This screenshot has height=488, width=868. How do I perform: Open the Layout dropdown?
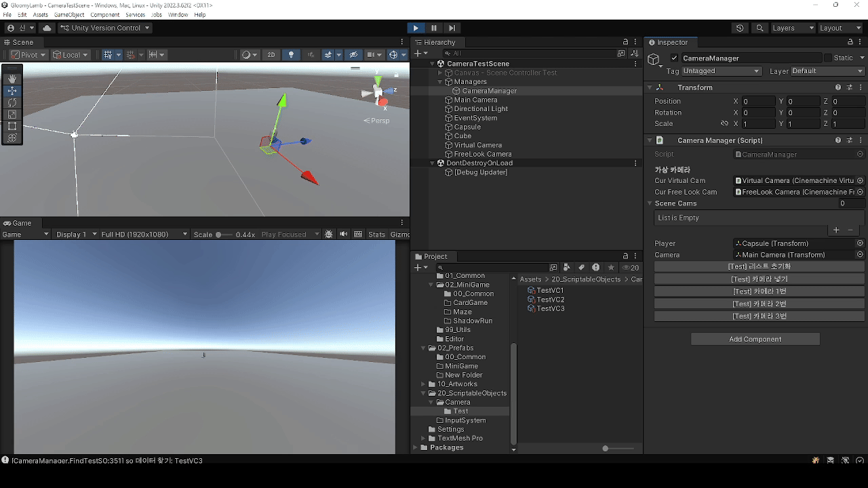click(x=840, y=28)
